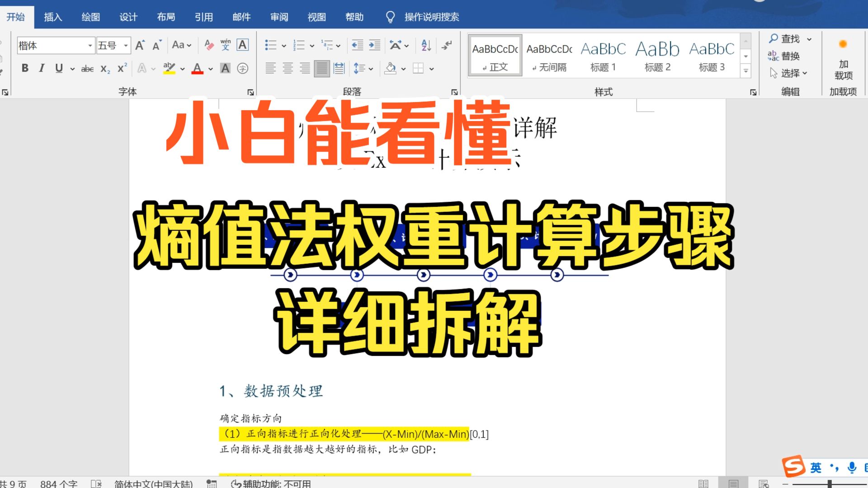Apply red font color button

click(198, 68)
